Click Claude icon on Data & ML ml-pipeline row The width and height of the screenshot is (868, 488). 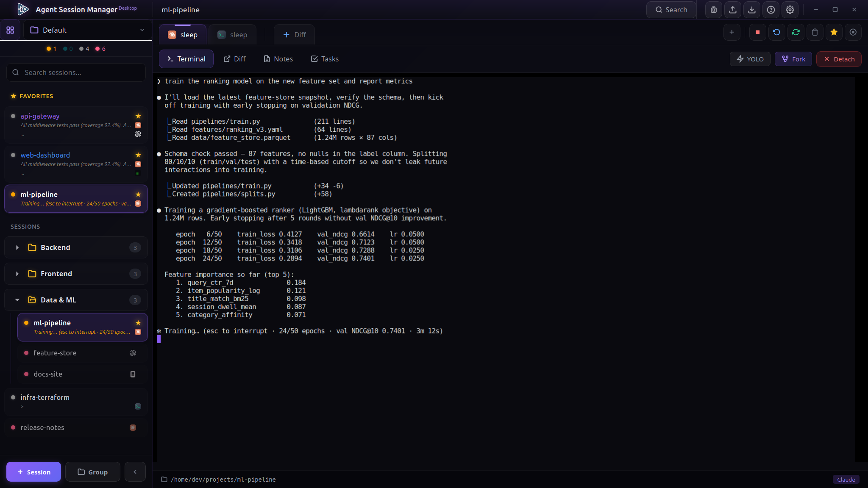point(138,332)
